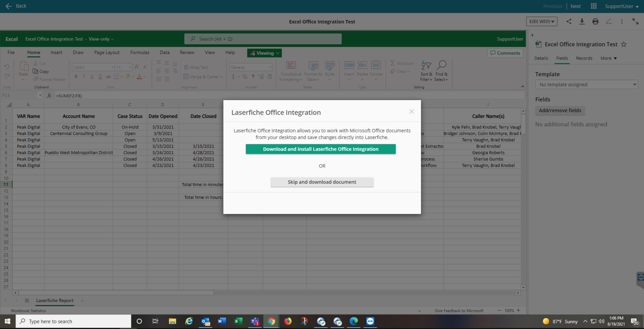The height and width of the screenshot is (329, 644).
Task: Click the download icon in top toolbar
Action: pos(582,21)
